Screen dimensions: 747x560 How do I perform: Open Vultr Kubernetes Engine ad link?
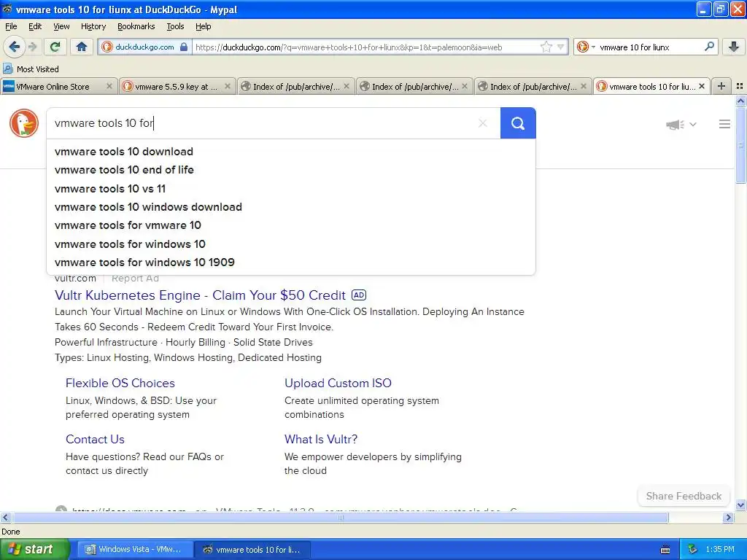coord(200,295)
